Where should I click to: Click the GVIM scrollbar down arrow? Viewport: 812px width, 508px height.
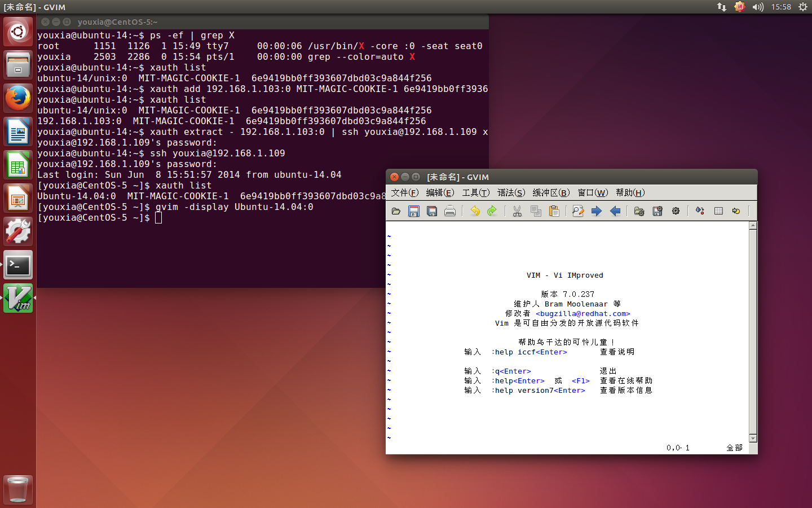753,439
